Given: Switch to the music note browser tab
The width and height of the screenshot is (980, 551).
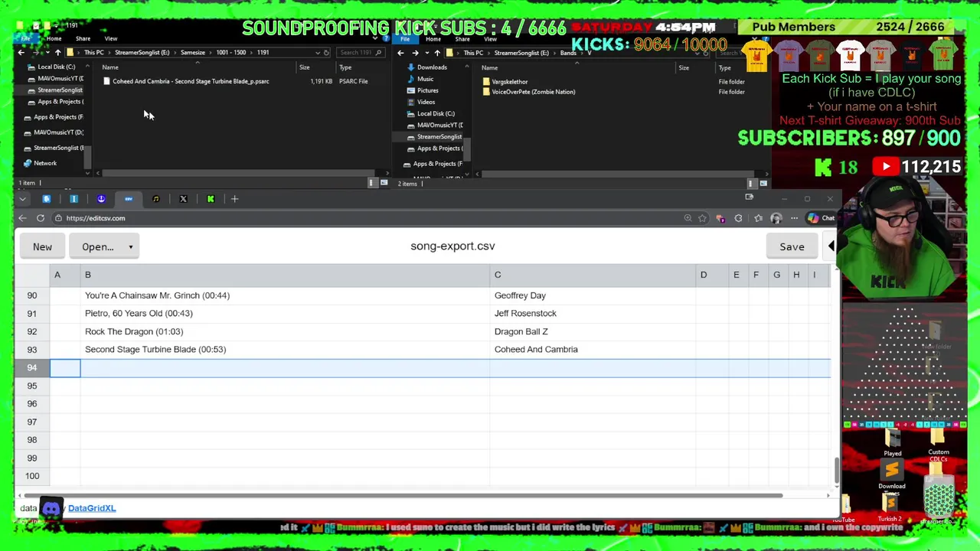Looking at the screenshot, I should click(155, 199).
